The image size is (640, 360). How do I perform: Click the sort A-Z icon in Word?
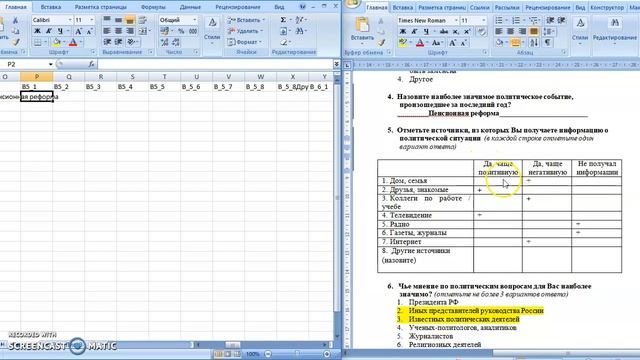point(534,42)
